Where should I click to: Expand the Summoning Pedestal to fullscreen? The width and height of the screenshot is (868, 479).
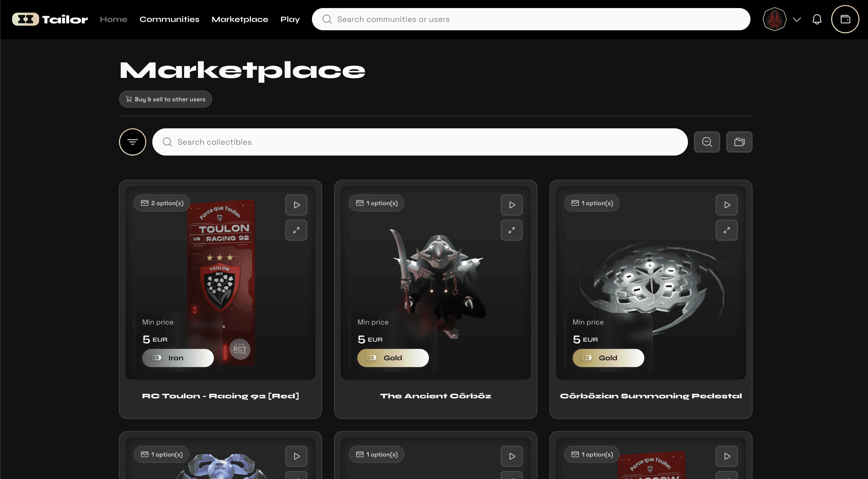[x=727, y=230]
